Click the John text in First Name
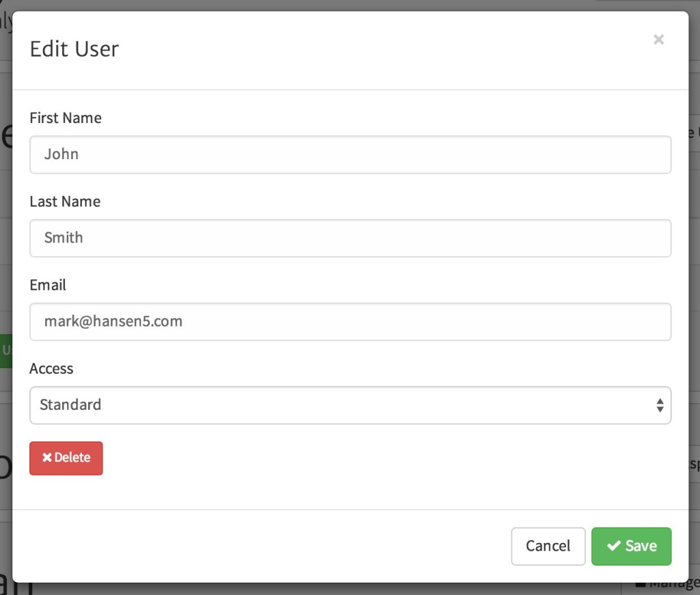This screenshot has height=595, width=700. click(62, 154)
